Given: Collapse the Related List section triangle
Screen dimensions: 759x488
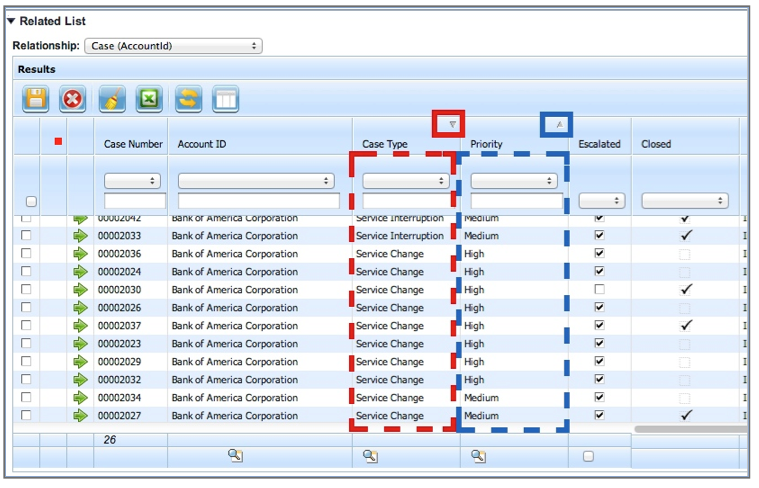Looking at the screenshot, I should tap(11, 21).
